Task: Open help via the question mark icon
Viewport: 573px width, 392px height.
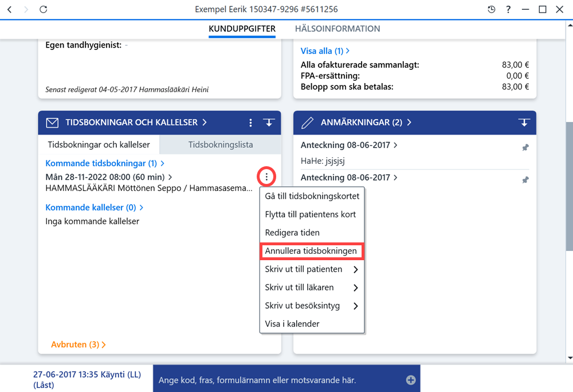Action: (x=508, y=10)
